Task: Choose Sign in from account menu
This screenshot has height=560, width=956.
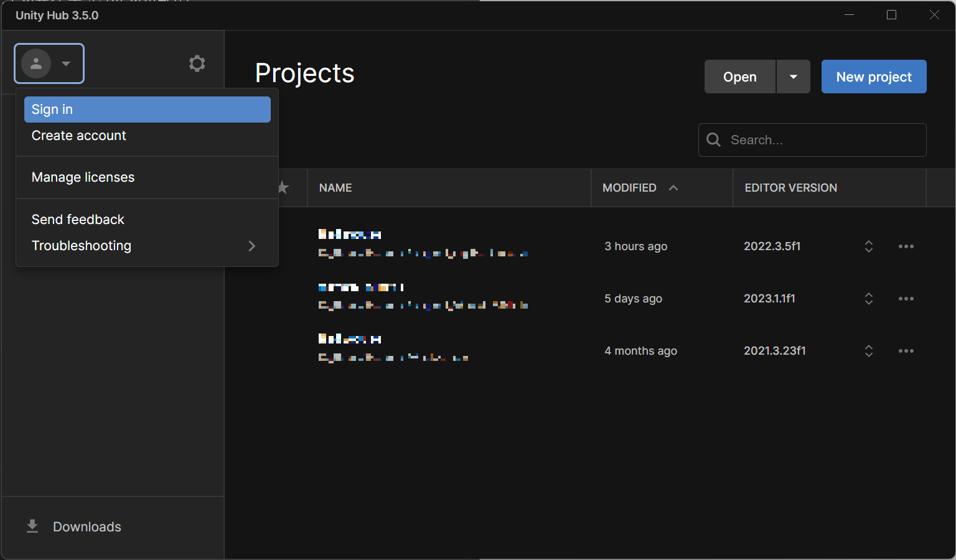Action: pos(148,110)
